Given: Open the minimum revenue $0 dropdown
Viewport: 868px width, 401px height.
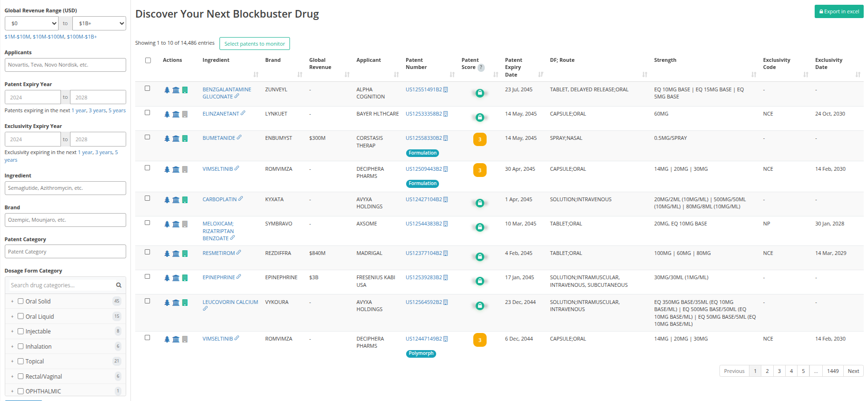Looking at the screenshot, I should pos(31,23).
